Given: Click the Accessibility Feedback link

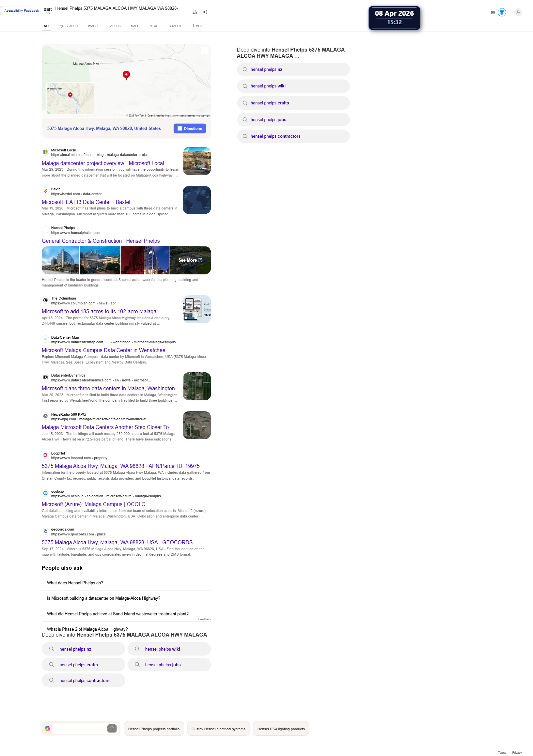Looking at the screenshot, I should coord(22,10).
